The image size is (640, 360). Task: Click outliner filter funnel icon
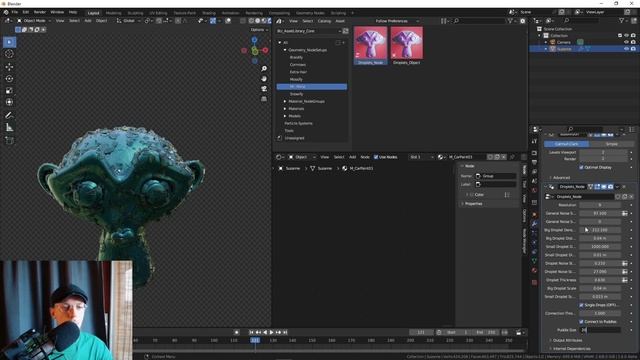tap(622, 20)
